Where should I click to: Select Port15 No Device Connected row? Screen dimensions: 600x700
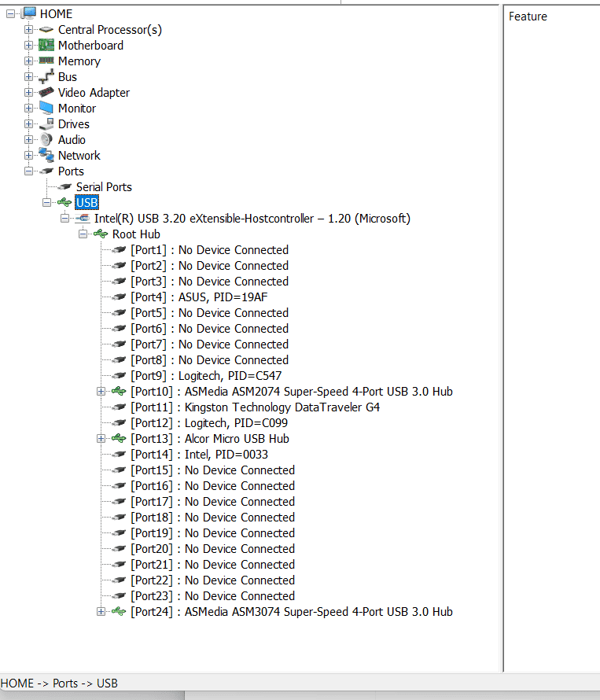(212, 470)
